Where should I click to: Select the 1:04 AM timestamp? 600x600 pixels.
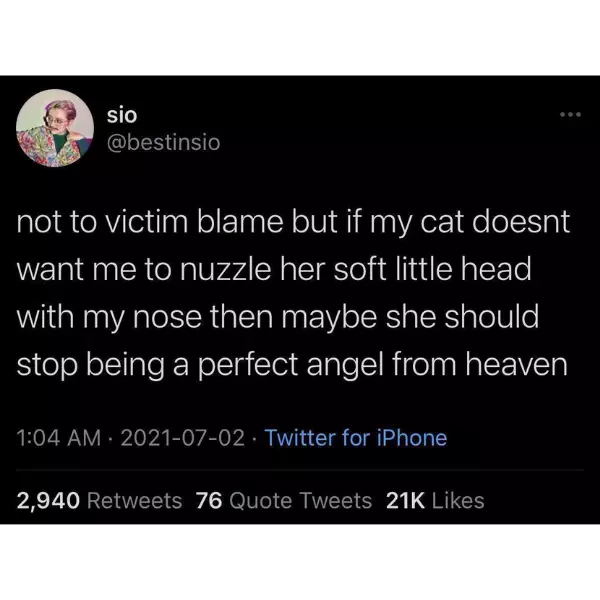[x=59, y=438]
